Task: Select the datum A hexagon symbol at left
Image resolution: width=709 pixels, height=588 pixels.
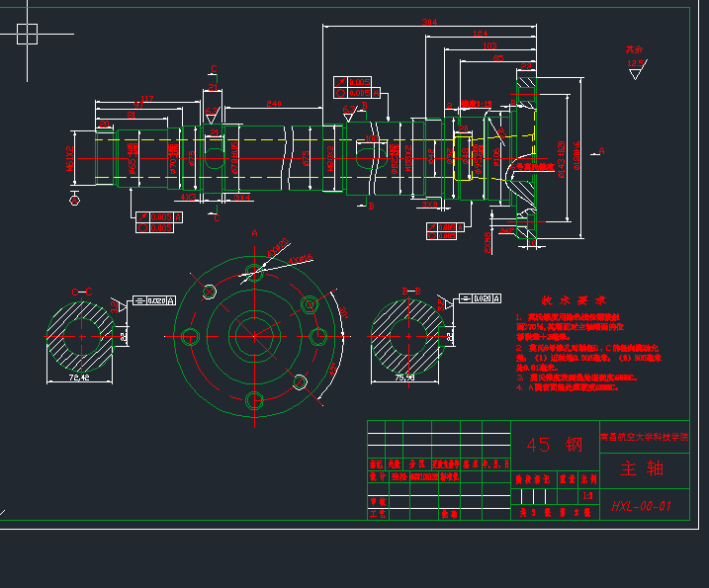Action: [74, 200]
